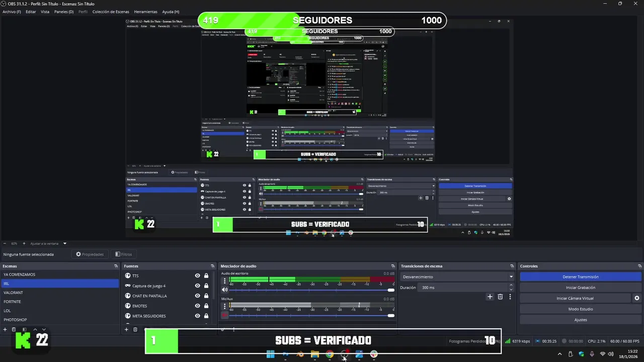Viewport: 644px width, 362px height.
Task: Unlock Captura de juego 4 source
Action: (x=206, y=286)
